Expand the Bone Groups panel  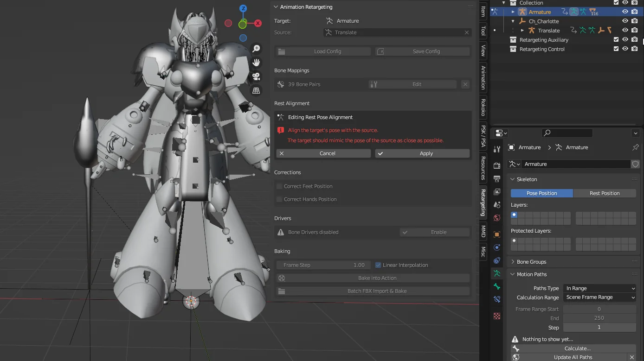[531, 262]
